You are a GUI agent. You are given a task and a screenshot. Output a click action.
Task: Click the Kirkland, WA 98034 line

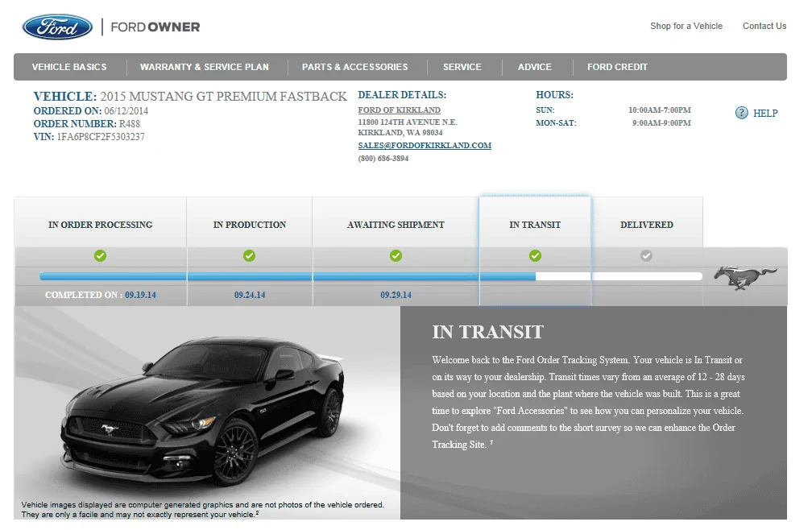pyautogui.click(x=400, y=132)
